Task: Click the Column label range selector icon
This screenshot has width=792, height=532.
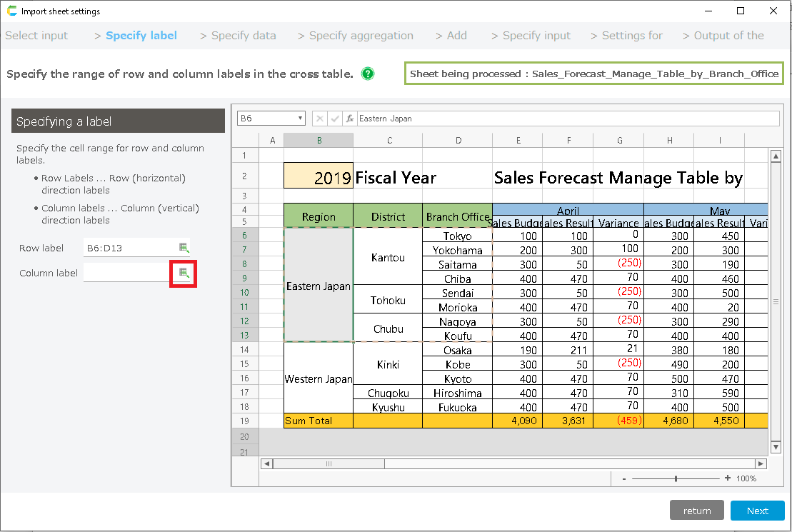Action: pyautogui.click(x=184, y=273)
